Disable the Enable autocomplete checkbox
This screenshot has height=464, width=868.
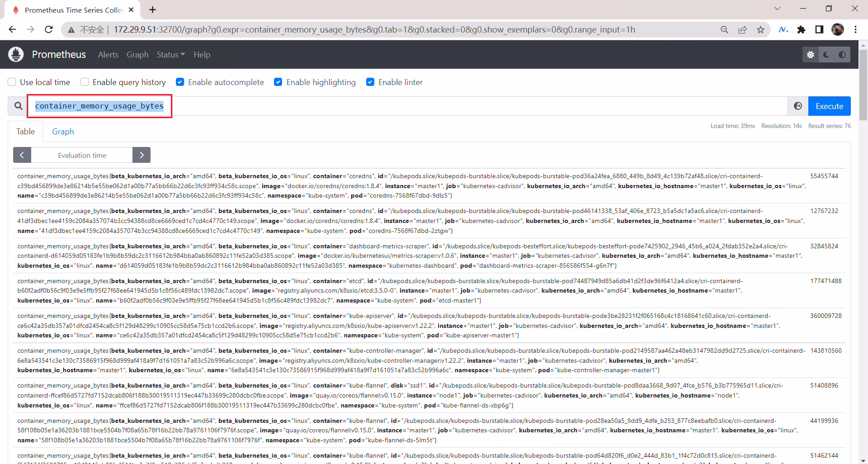[x=180, y=82]
